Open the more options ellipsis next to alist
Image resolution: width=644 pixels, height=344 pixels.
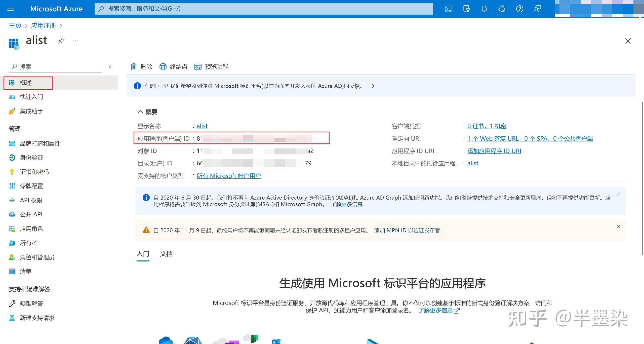click(x=75, y=41)
